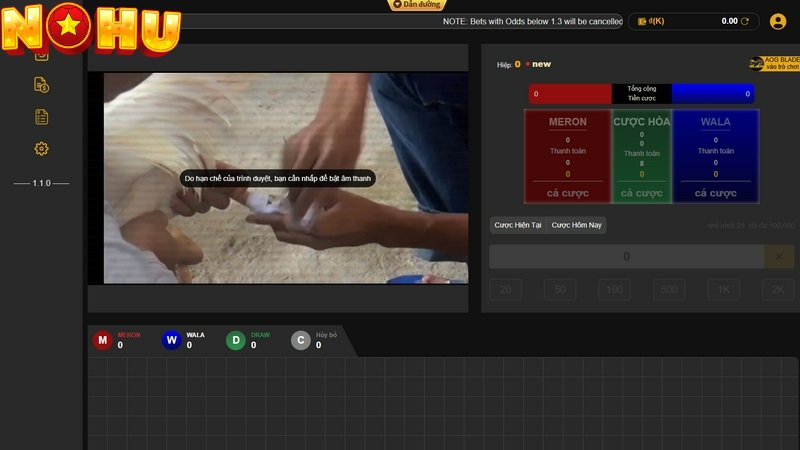Click the red M Meron counter icon
Viewport: 800px width, 450px height.
click(x=103, y=340)
